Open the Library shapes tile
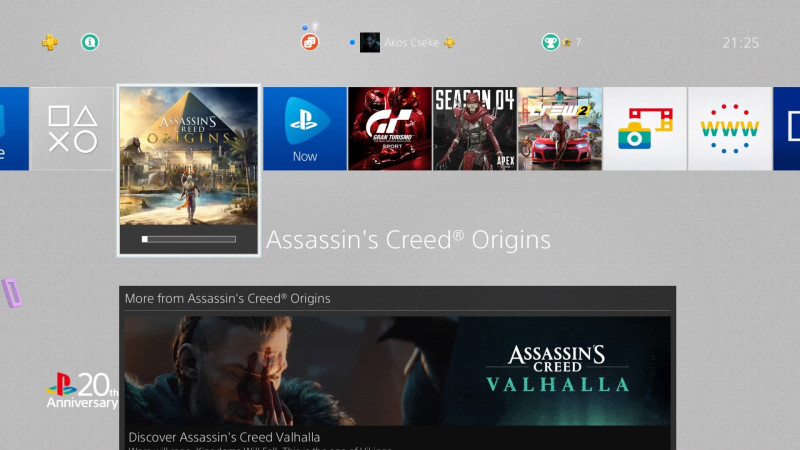 click(72, 129)
